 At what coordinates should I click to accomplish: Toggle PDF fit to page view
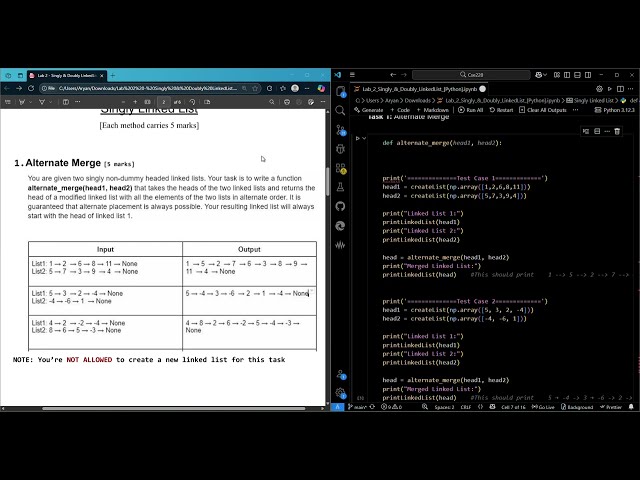pos(148,102)
